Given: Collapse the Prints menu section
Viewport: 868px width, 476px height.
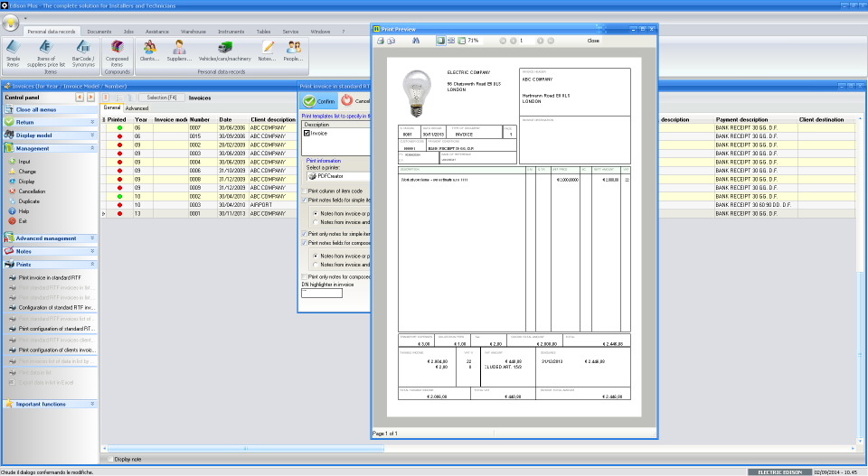Looking at the screenshot, I should (50, 265).
